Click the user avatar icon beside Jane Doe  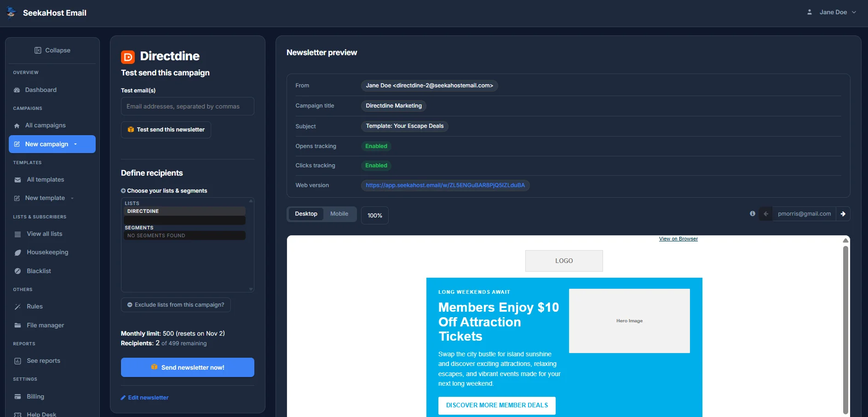click(x=810, y=12)
